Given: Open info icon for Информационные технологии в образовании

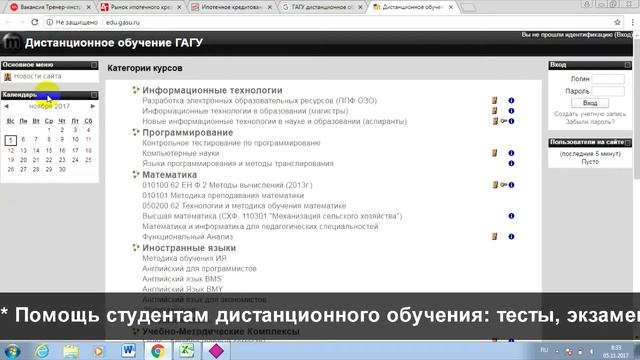Looking at the screenshot, I should pos(511,111).
